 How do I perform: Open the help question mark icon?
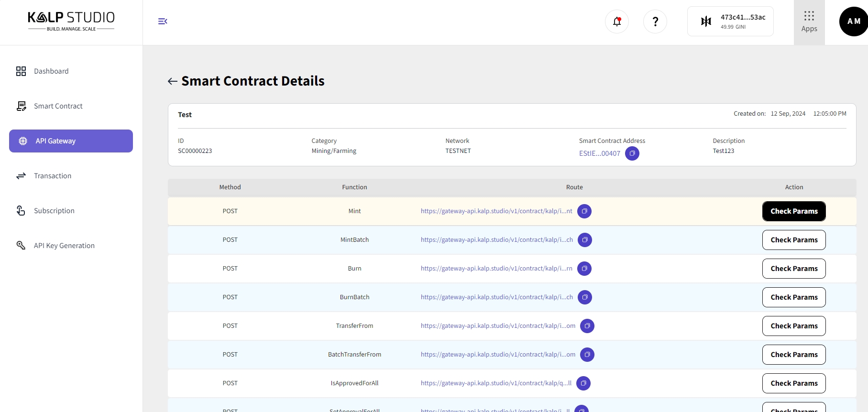tap(655, 22)
